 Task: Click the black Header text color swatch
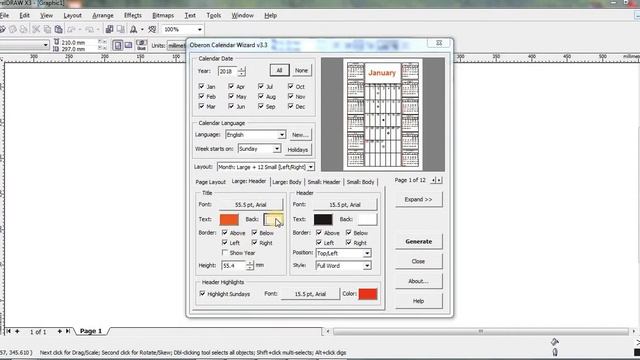pos(323,220)
